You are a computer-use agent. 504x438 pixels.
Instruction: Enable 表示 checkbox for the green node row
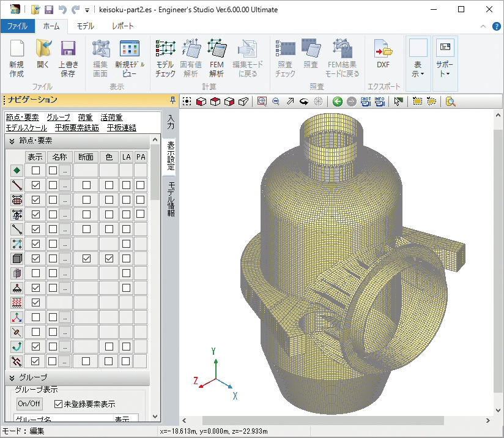pyautogui.click(x=36, y=170)
